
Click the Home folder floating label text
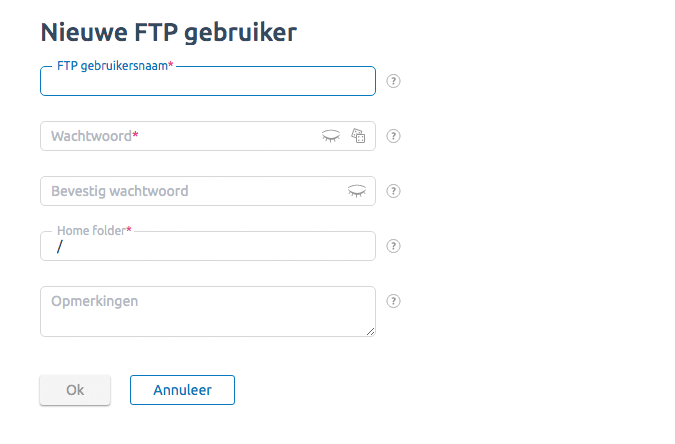[94, 231]
